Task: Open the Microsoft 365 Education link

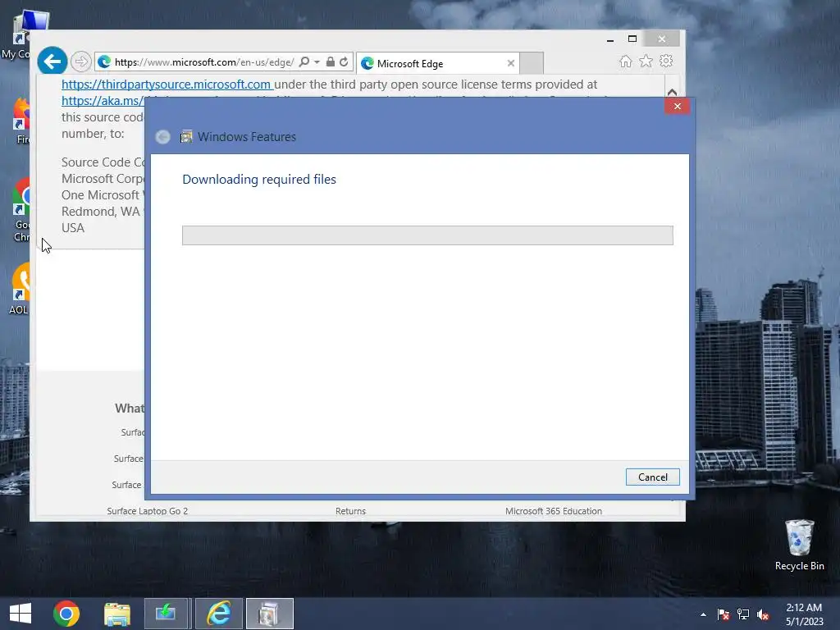Action: coord(554,511)
